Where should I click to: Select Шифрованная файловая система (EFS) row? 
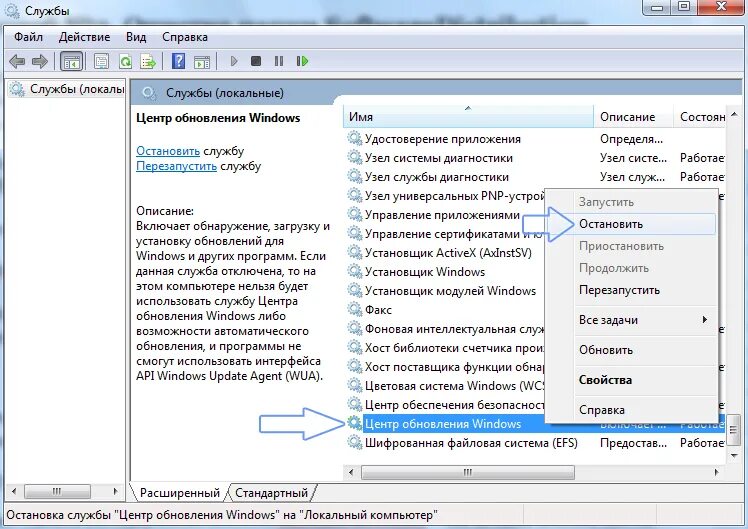pos(535,443)
